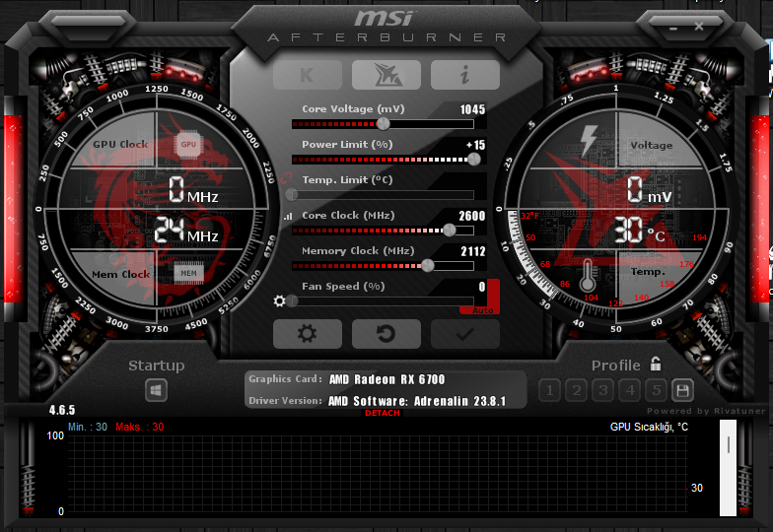Minimize Afterburner with the dash button

[x=673, y=29]
